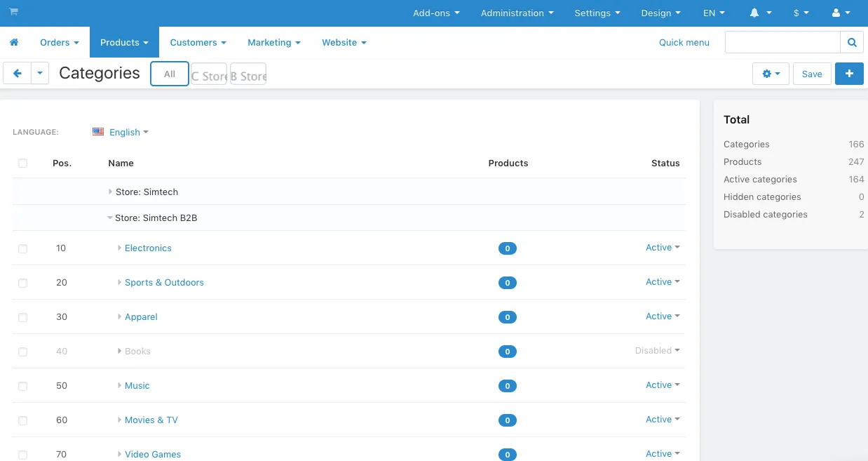Click the home icon in admin panel

point(14,42)
